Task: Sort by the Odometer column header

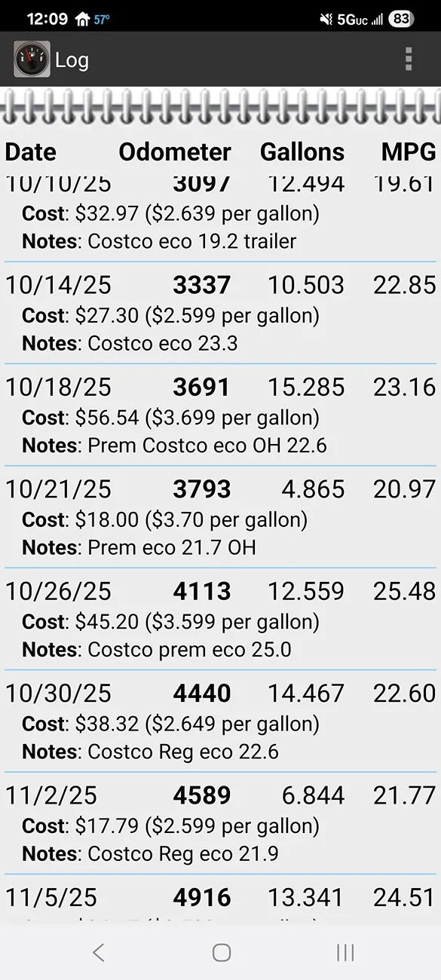Action: tap(175, 152)
